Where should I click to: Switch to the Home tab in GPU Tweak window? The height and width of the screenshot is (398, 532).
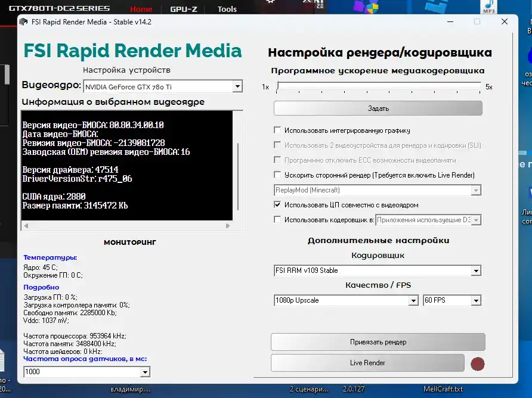141,9
